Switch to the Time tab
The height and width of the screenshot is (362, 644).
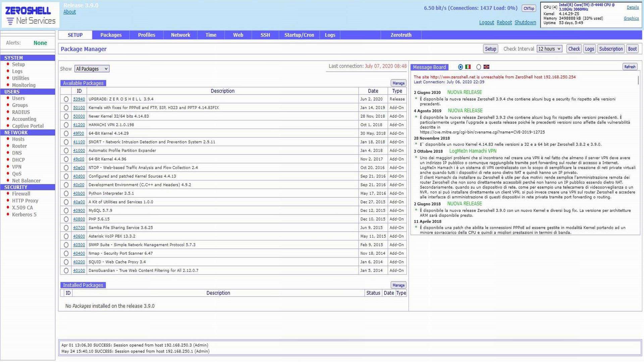[x=211, y=35]
